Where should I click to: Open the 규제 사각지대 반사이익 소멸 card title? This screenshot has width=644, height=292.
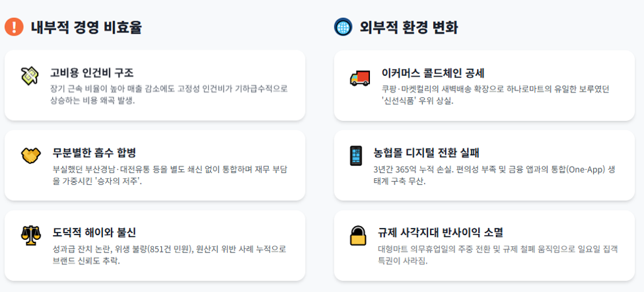pyautogui.click(x=441, y=233)
